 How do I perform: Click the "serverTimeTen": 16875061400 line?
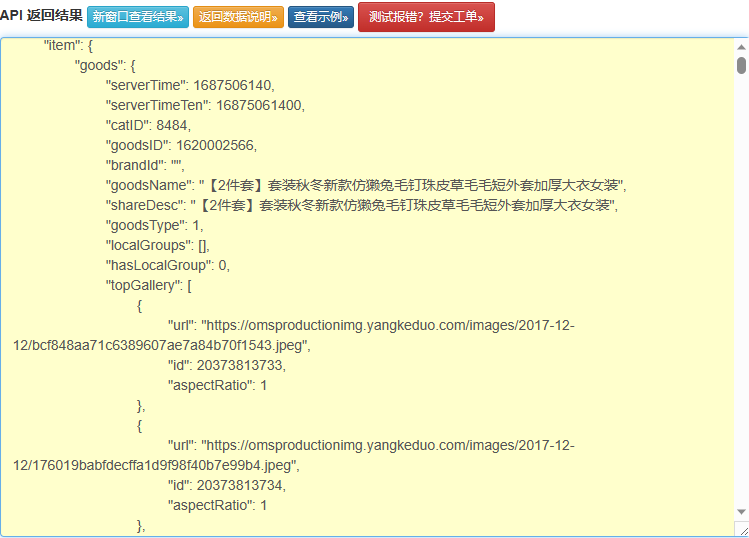click(205, 106)
